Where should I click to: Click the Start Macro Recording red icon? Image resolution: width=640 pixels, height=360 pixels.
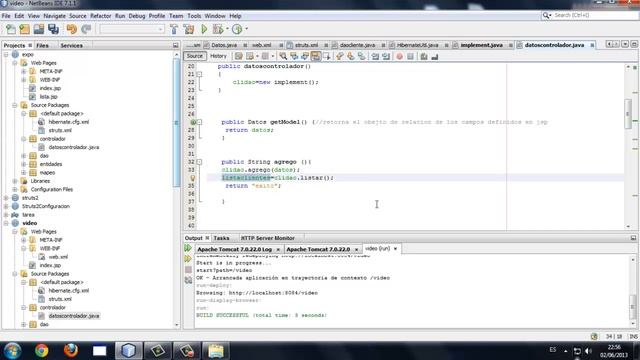(399, 56)
